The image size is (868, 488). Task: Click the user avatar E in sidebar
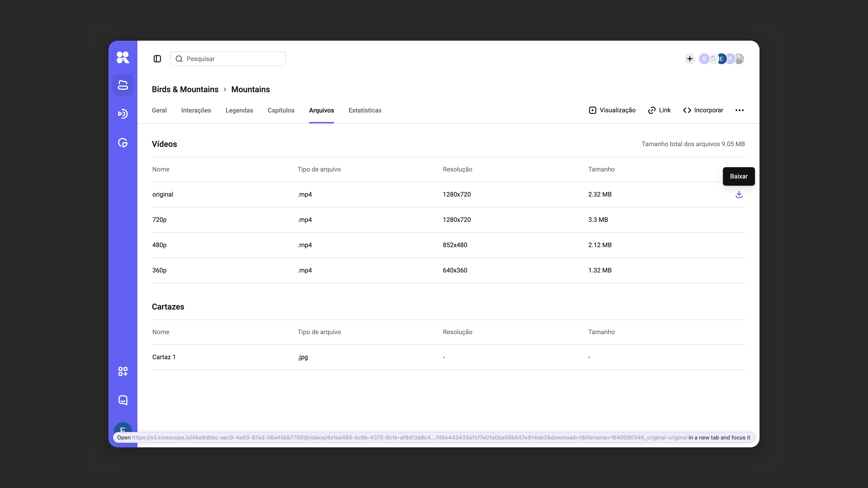coord(123,427)
